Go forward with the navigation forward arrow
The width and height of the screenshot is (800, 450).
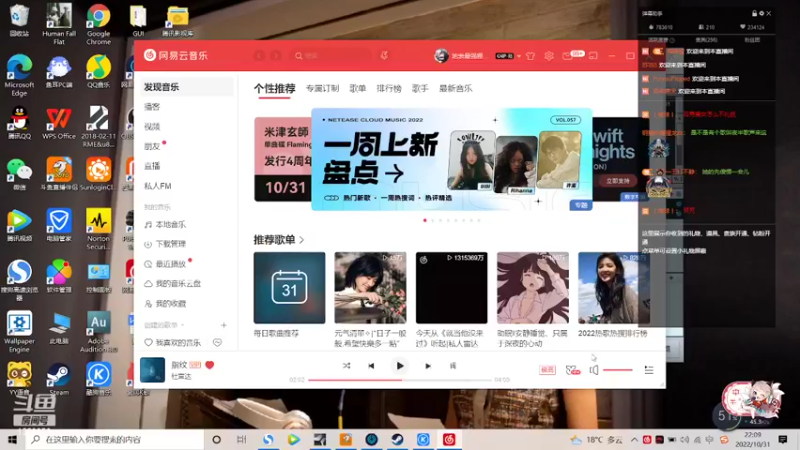(x=276, y=56)
